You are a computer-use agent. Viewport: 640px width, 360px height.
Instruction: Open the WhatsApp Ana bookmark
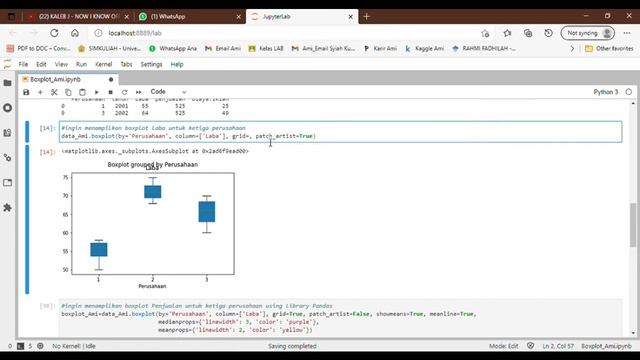coord(173,48)
